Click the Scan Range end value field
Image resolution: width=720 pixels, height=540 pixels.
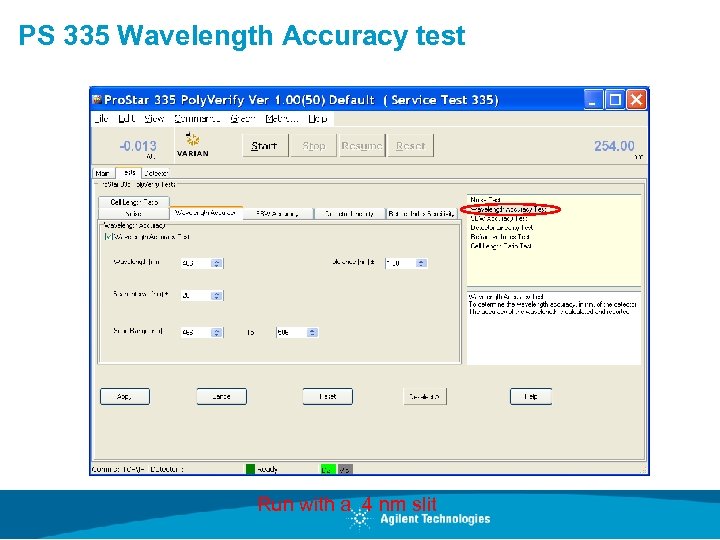pos(292,332)
